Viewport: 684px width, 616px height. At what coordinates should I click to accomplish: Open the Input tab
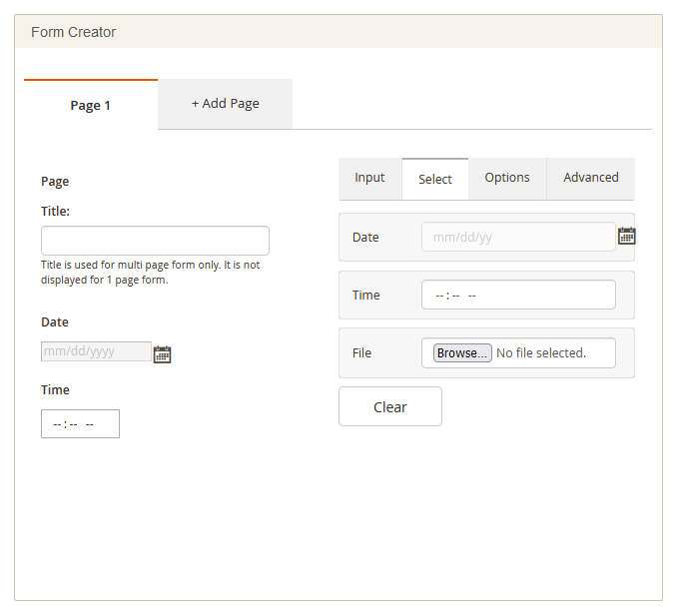click(369, 178)
